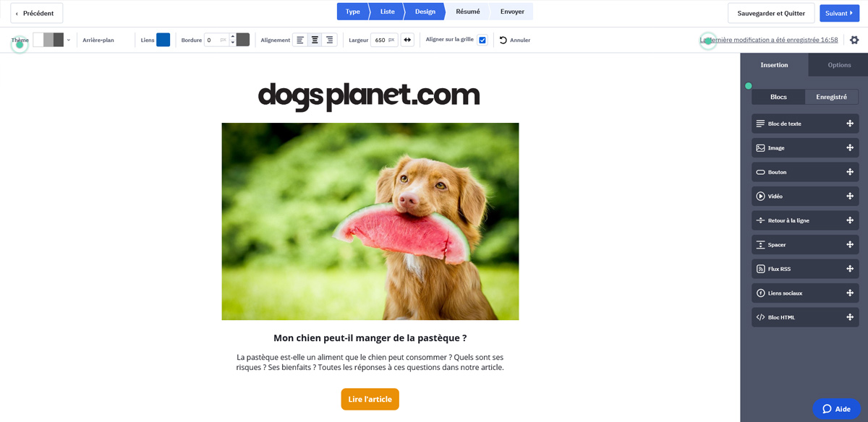
Task: Align content to the left
Action: coord(300,40)
